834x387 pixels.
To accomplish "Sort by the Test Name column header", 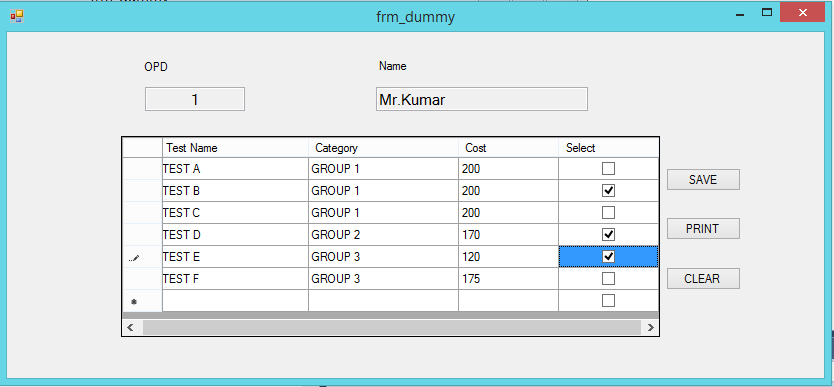I will 236,148.
